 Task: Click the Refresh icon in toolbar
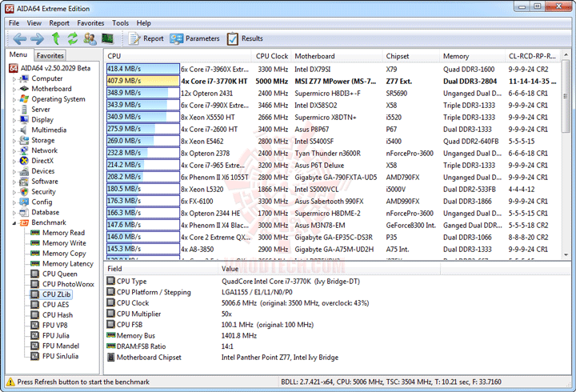[73, 38]
